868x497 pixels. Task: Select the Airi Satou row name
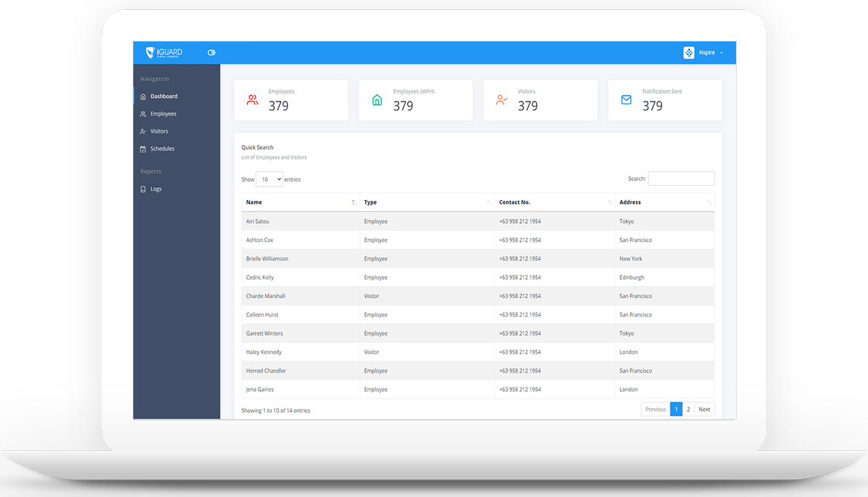[258, 222]
